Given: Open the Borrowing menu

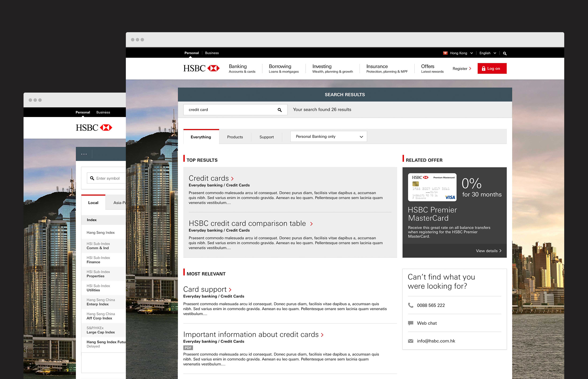Looking at the screenshot, I should [283, 68].
